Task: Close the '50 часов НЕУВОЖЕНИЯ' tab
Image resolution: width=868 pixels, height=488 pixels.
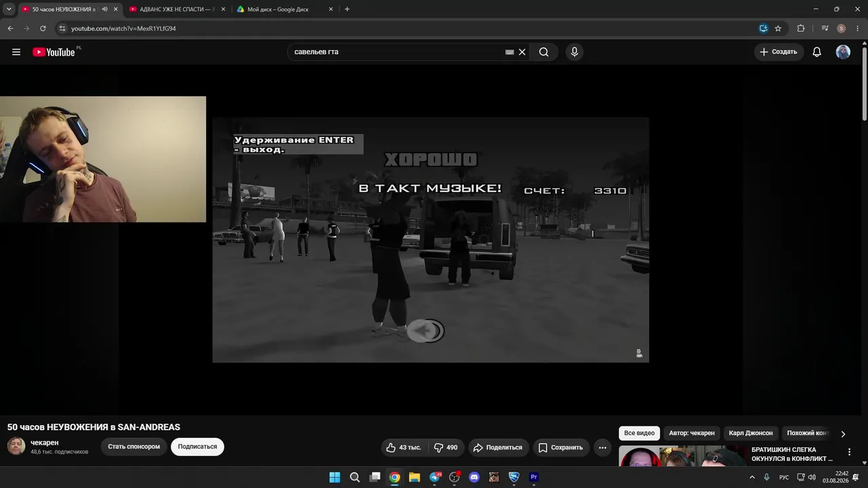Action: click(116, 9)
